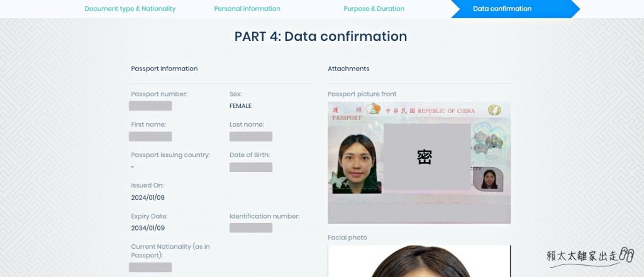Click the facial photo thumbnail
The width and height of the screenshot is (644, 277).
point(419,261)
